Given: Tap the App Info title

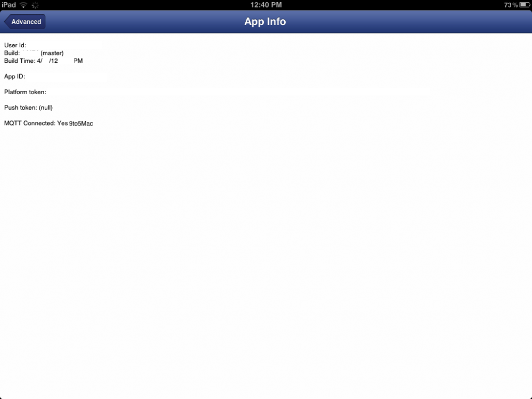Looking at the screenshot, I should click(265, 21).
